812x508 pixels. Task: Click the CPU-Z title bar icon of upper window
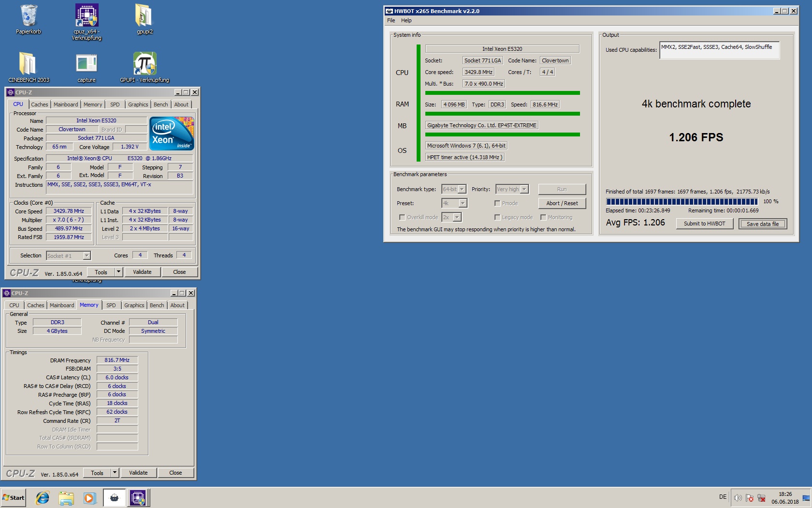click(11, 92)
